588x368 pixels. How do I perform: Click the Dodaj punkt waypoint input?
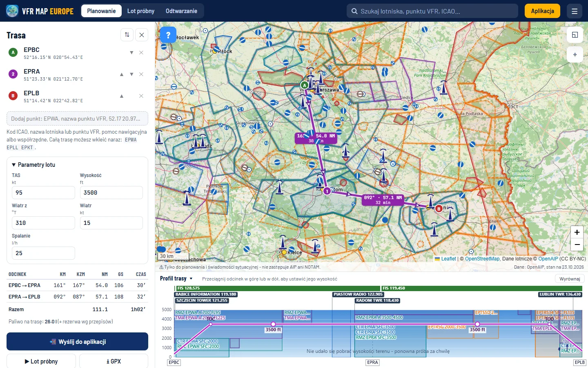(x=77, y=119)
